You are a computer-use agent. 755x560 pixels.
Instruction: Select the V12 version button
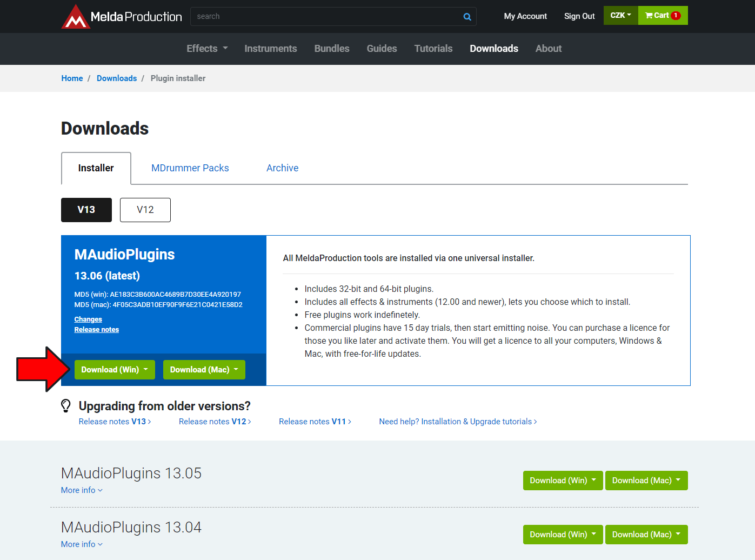point(145,210)
